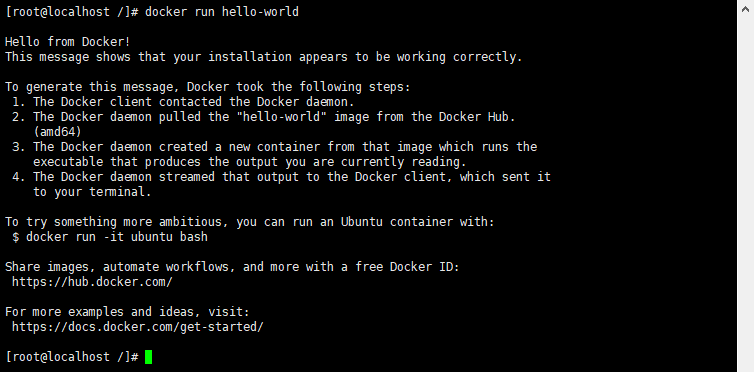Click the 'Hello from Docker!' line

pyautogui.click(x=68, y=42)
